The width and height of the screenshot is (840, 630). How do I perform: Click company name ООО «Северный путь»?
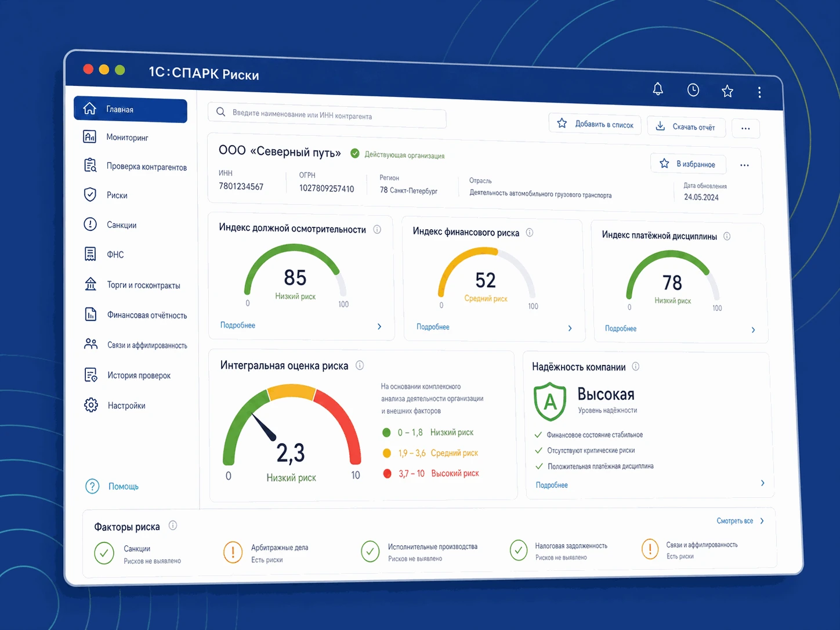(x=280, y=151)
